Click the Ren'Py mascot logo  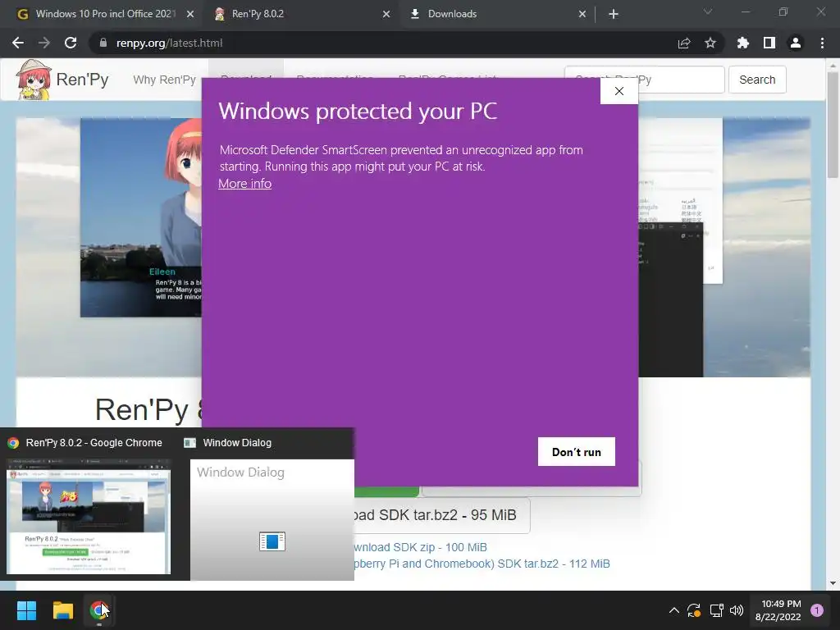(33, 80)
